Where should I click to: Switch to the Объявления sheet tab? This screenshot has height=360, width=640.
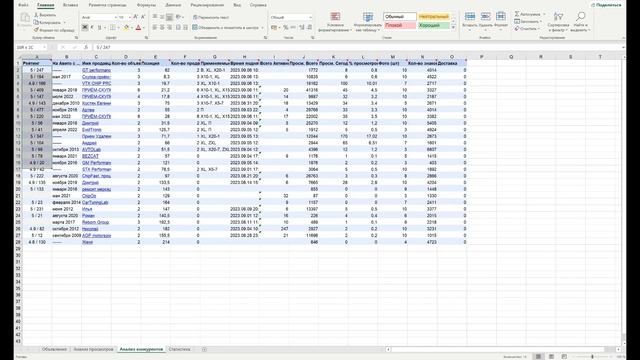[x=54, y=349]
